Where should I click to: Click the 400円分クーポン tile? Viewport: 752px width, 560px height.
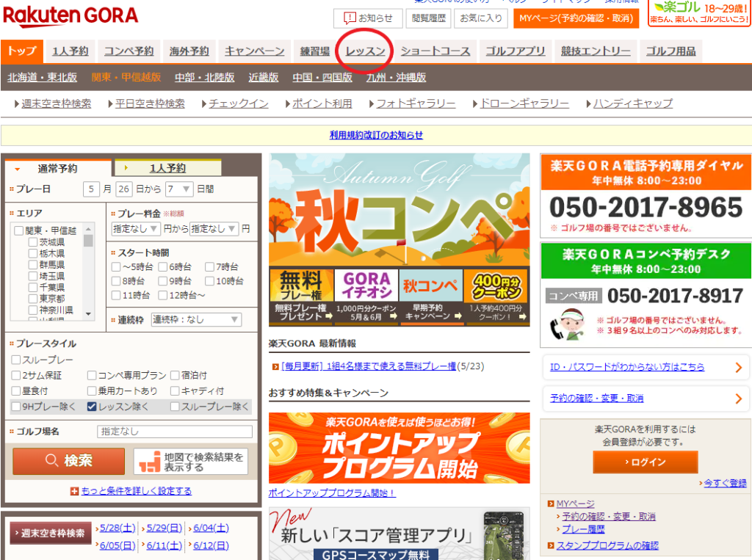pos(496,296)
